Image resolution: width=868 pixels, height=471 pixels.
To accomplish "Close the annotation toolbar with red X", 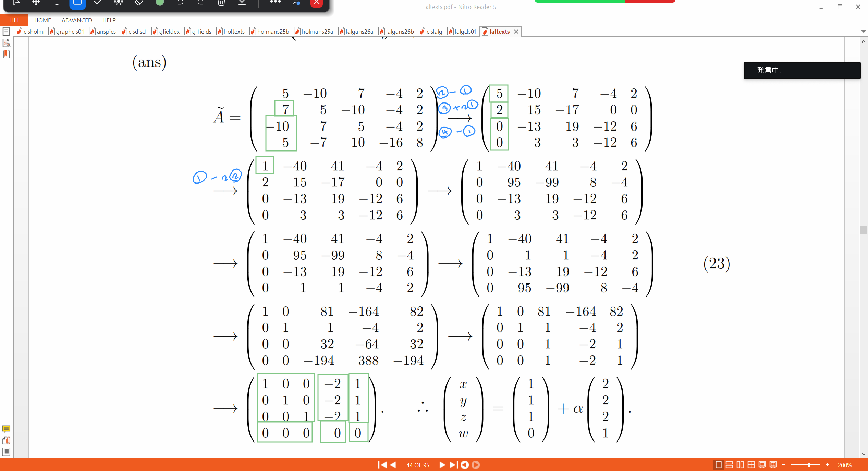I will (x=317, y=3).
